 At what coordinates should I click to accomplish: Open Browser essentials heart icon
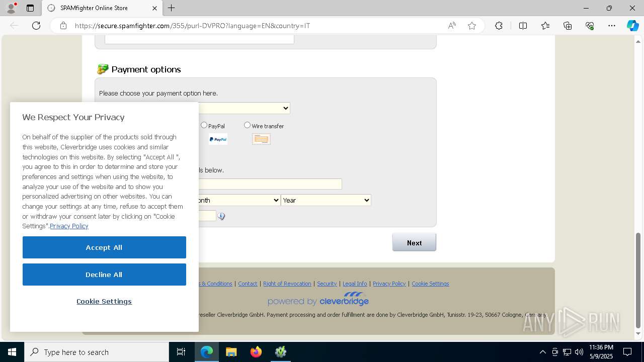(x=590, y=26)
